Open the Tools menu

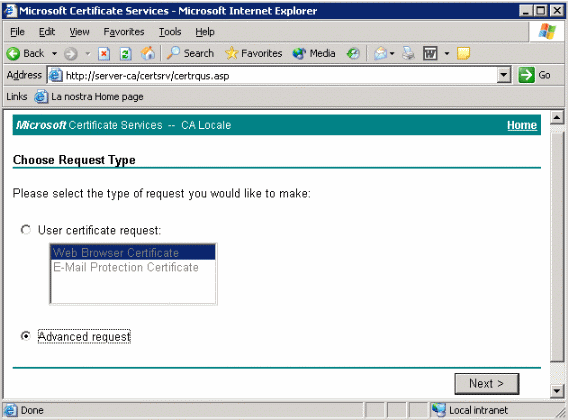click(170, 32)
